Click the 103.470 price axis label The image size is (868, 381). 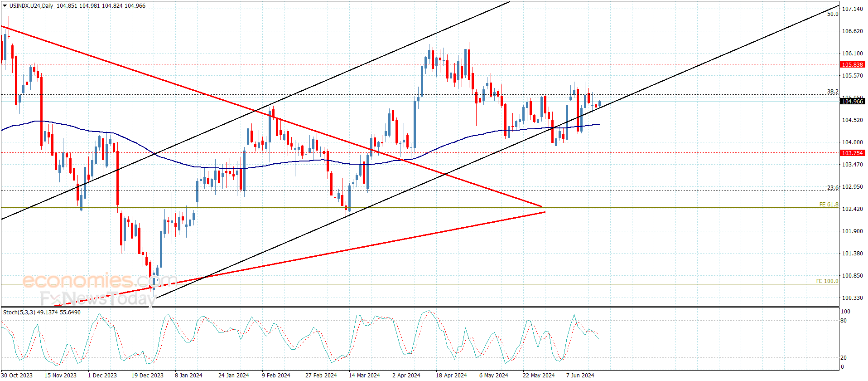pyautogui.click(x=852, y=165)
